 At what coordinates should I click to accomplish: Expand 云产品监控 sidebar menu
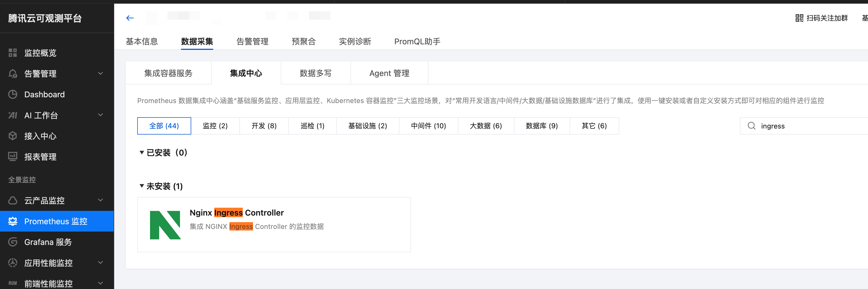(x=100, y=200)
